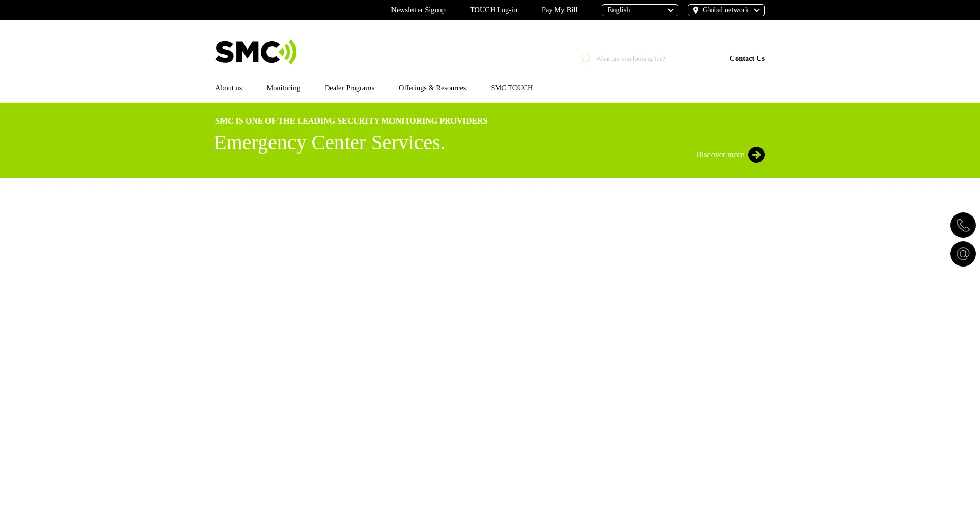This screenshot has width=980, height=507.
Task: Open the English language dropdown
Action: point(640,10)
